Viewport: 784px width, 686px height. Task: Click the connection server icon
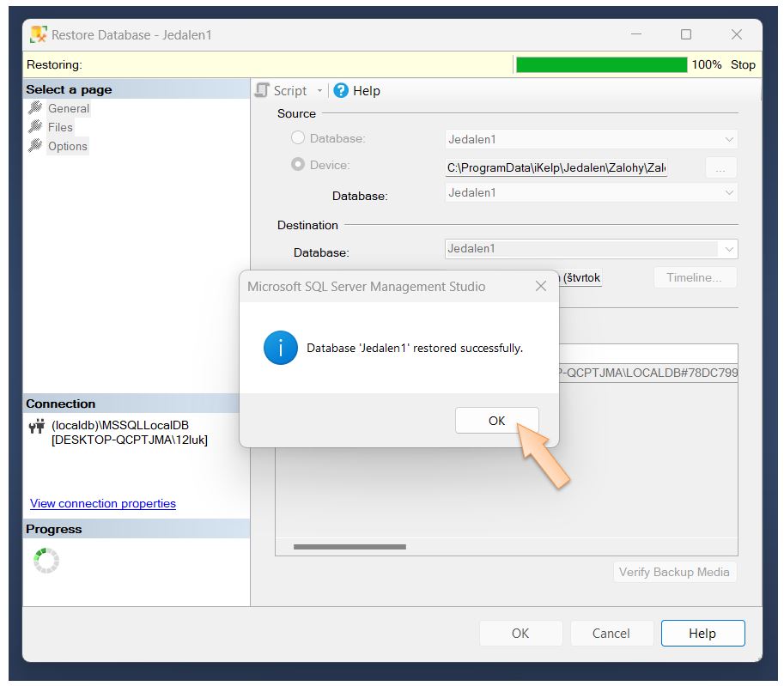37,426
